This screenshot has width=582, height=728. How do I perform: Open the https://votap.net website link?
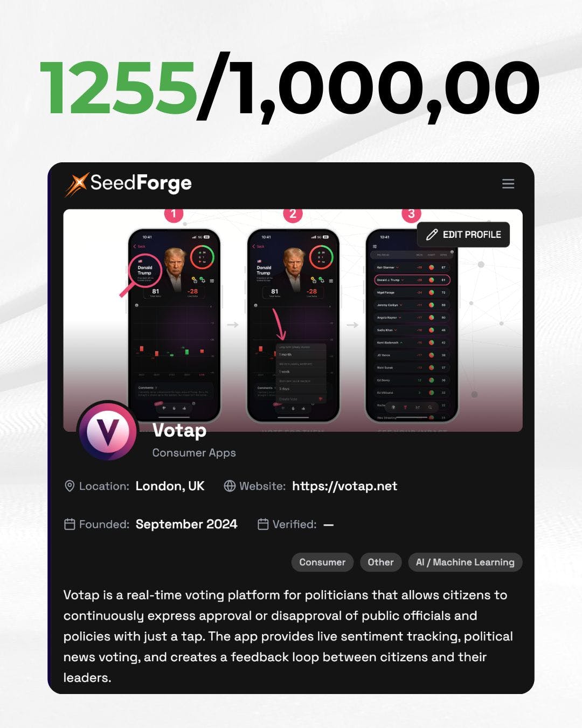[344, 486]
